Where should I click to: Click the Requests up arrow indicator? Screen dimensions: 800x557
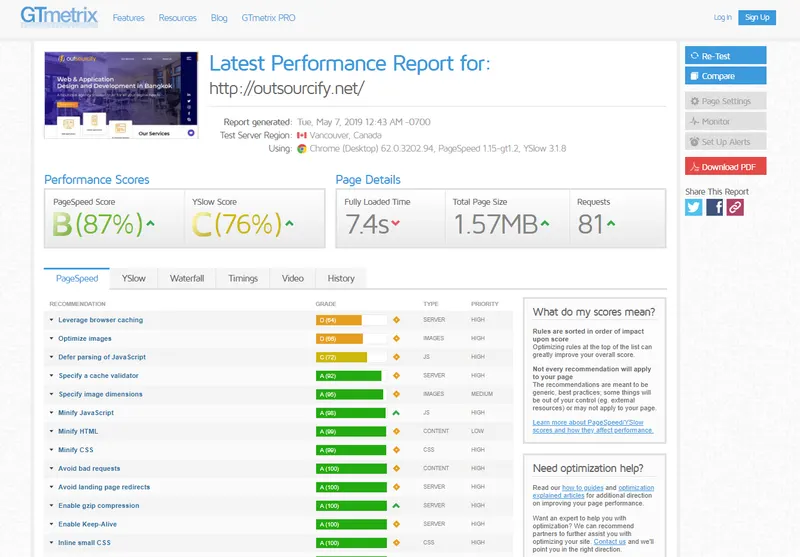pos(611,223)
